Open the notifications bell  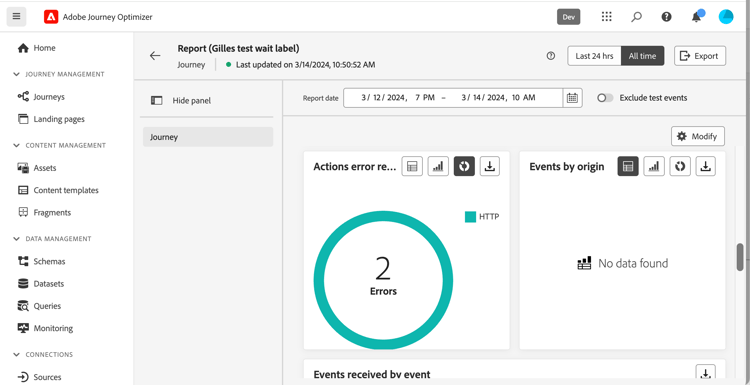[696, 17]
